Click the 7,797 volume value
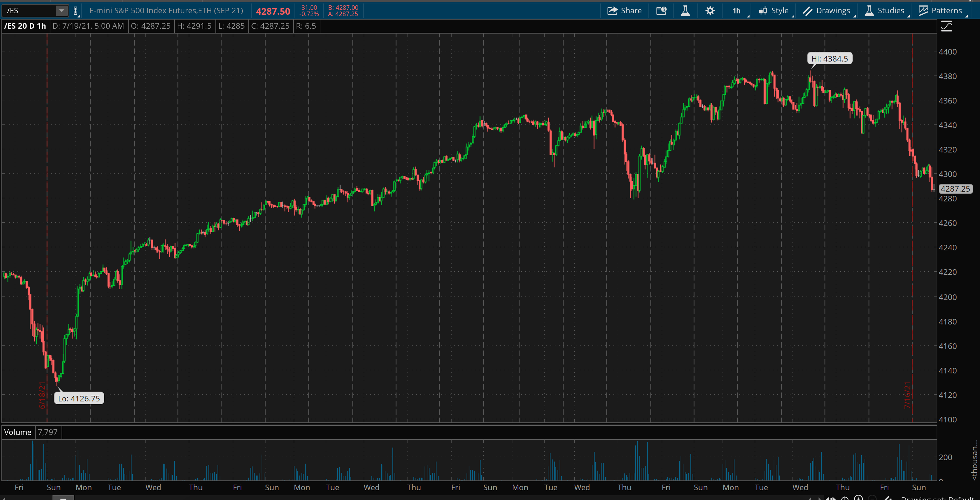 pos(48,432)
